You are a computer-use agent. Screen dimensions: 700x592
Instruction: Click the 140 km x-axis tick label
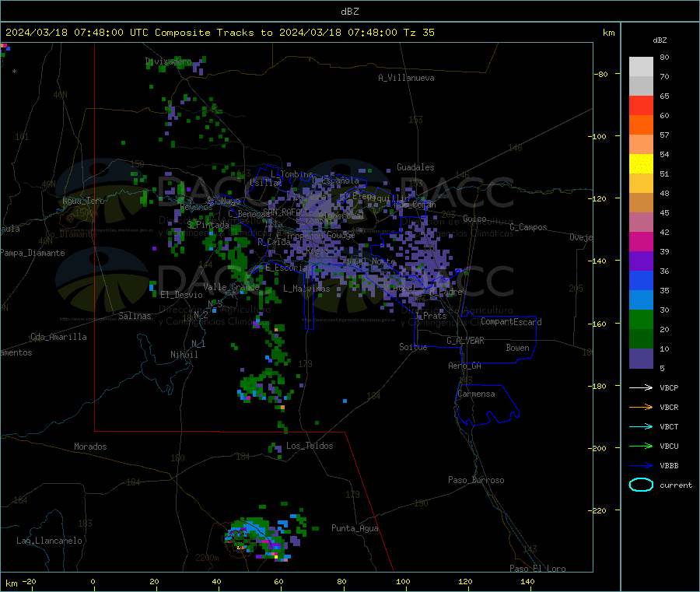527,581
